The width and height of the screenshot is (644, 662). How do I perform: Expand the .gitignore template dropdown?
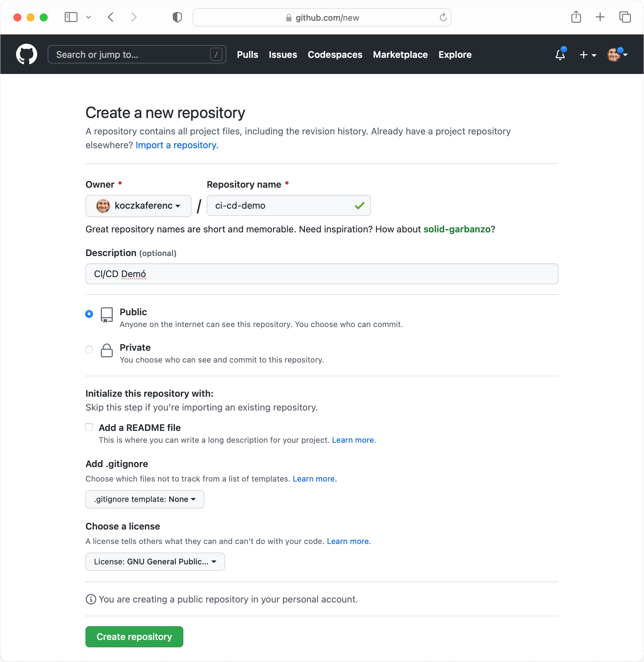pyautogui.click(x=145, y=499)
